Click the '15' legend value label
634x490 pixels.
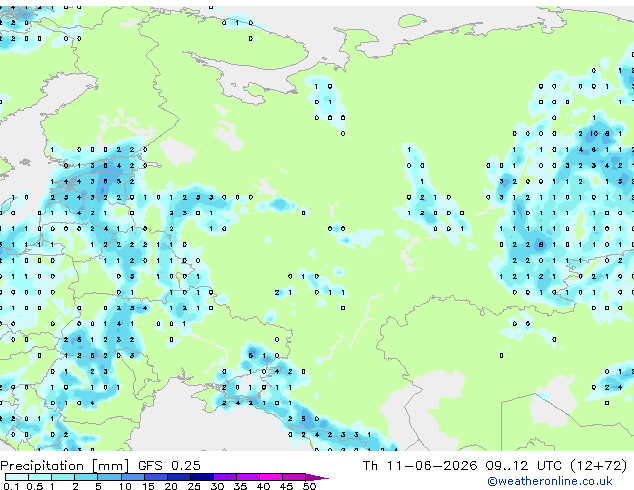point(148,486)
